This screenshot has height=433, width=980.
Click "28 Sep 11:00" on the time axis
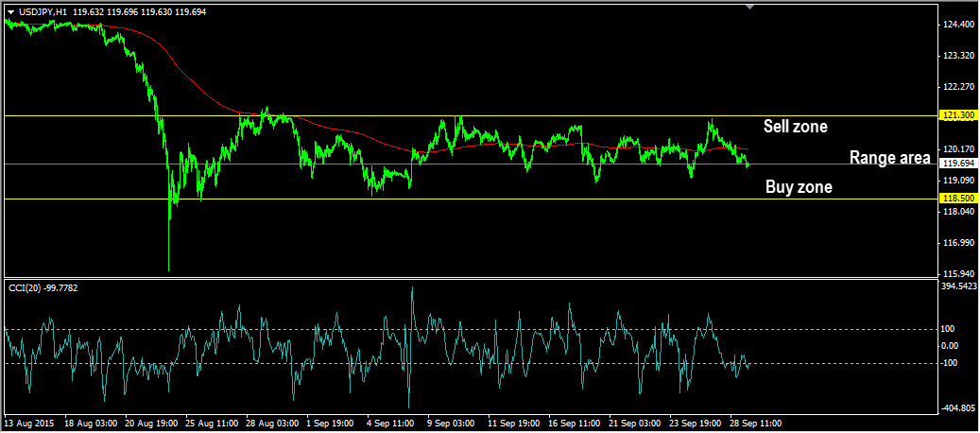754,424
